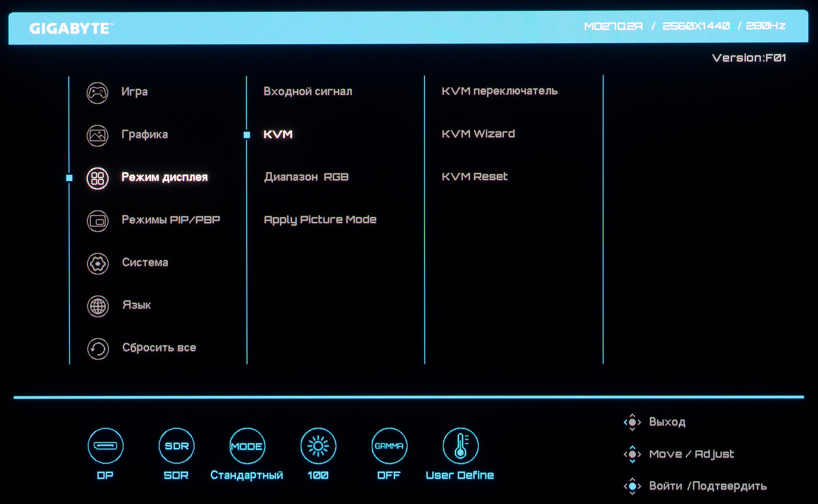Select the MODE Стандартный icon
The height and width of the screenshot is (504, 818).
coord(247,446)
